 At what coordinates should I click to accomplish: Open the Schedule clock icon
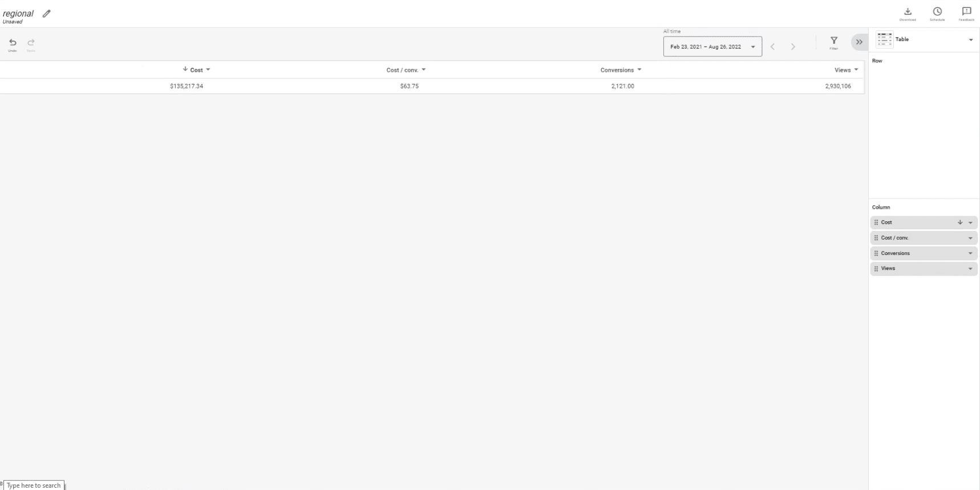point(937,12)
